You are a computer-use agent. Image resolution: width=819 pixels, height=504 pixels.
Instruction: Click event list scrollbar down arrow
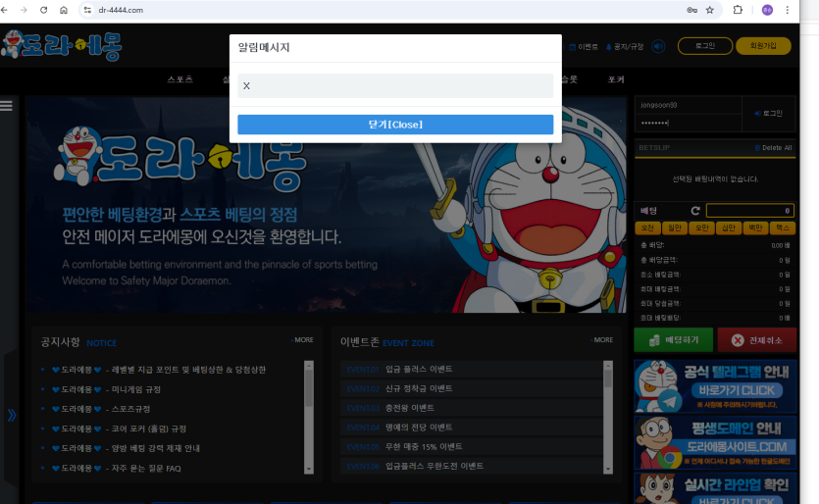tap(608, 469)
